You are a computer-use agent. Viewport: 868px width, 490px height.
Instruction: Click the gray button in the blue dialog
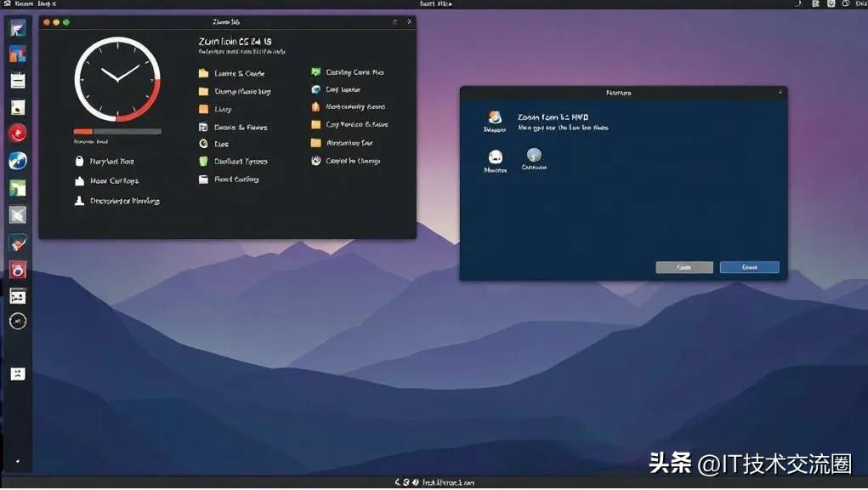click(684, 267)
